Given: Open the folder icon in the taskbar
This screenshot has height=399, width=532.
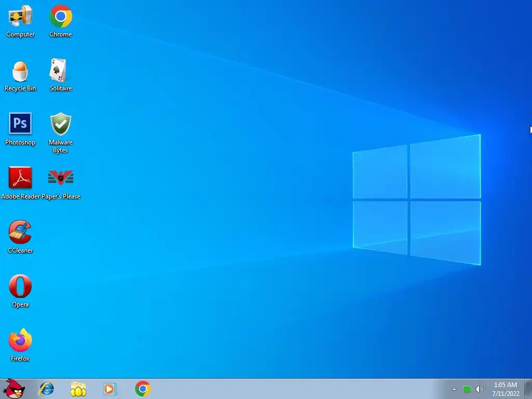Looking at the screenshot, I should pos(78,389).
